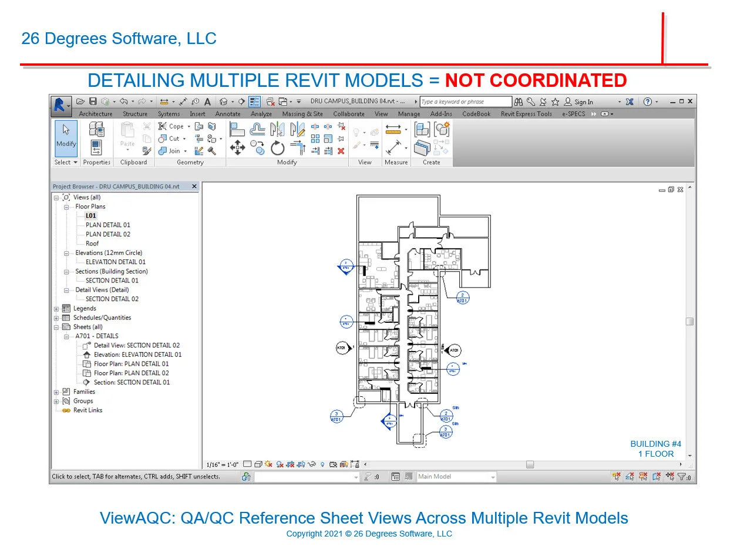The image size is (747, 560).
Task: Open the Cope dropdown arrow
Action: pyautogui.click(x=189, y=126)
